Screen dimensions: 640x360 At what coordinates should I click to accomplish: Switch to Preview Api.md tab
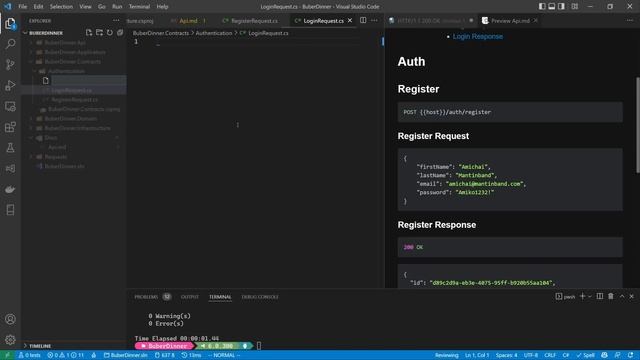(x=510, y=21)
